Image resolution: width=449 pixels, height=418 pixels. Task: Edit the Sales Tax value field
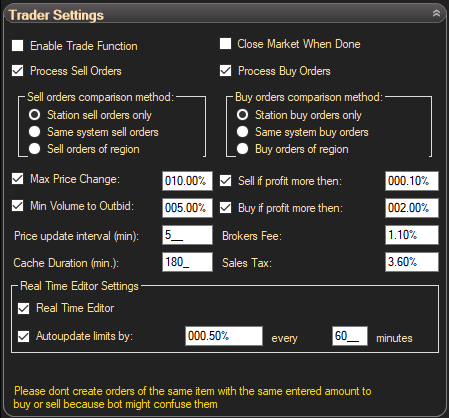[x=412, y=262]
